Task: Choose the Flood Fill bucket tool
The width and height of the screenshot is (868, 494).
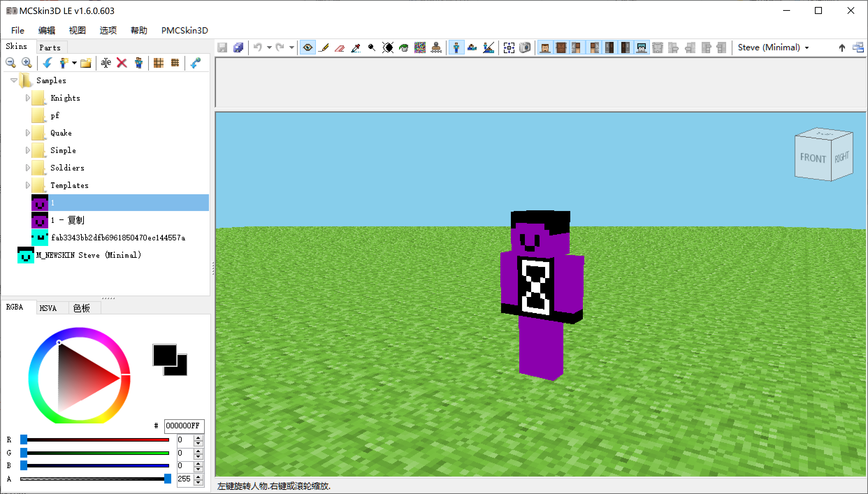Action: pyautogui.click(x=404, y=48)
